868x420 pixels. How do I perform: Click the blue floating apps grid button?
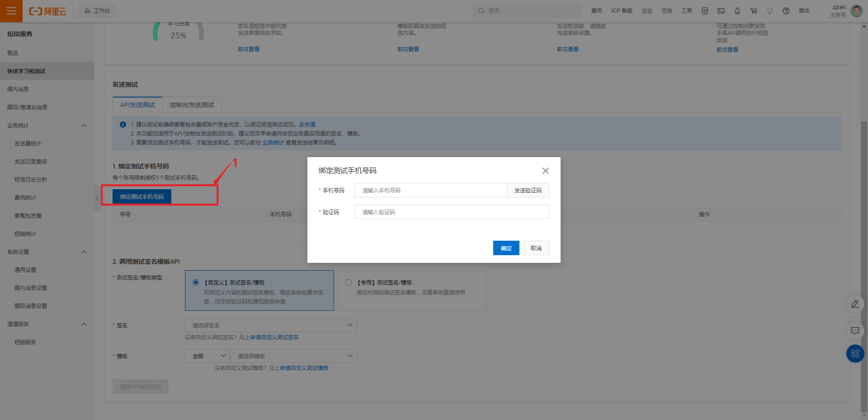coord(855,354)
